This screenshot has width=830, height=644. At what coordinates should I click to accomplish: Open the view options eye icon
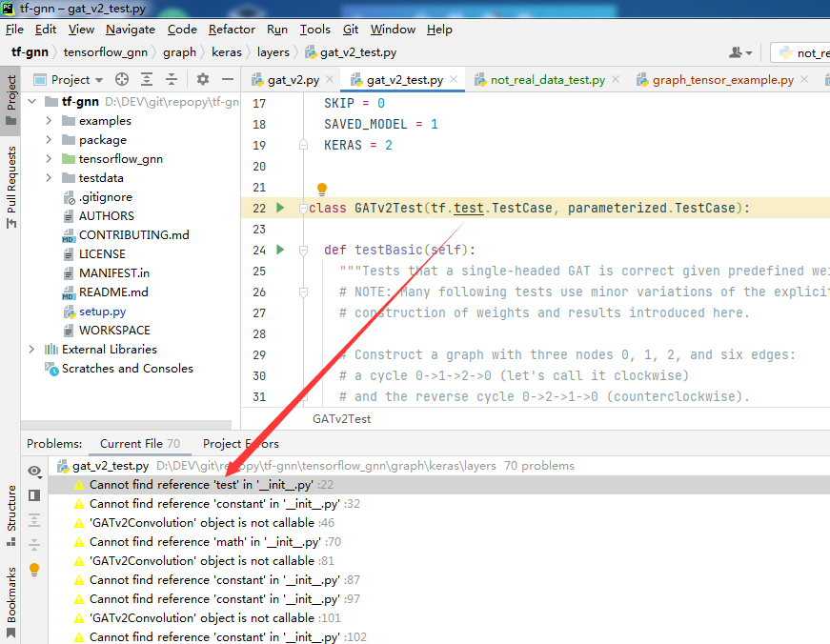(x=34, y=472)
